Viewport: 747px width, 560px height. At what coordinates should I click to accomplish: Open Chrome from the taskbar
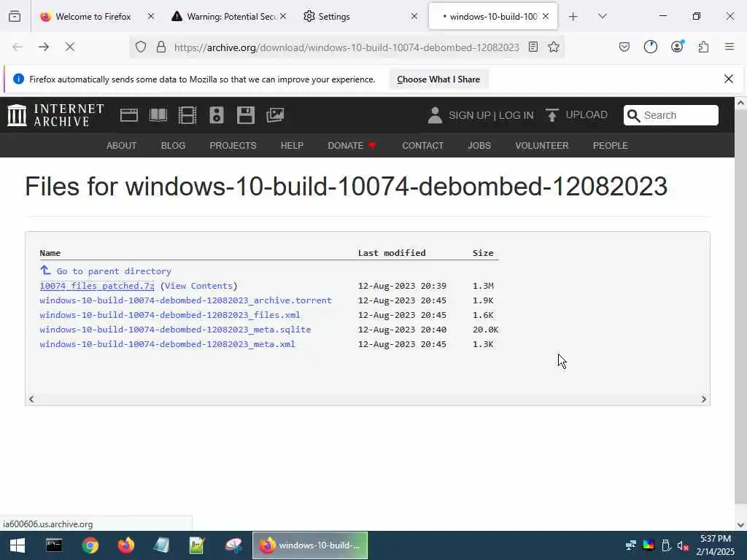coord(90,545)
